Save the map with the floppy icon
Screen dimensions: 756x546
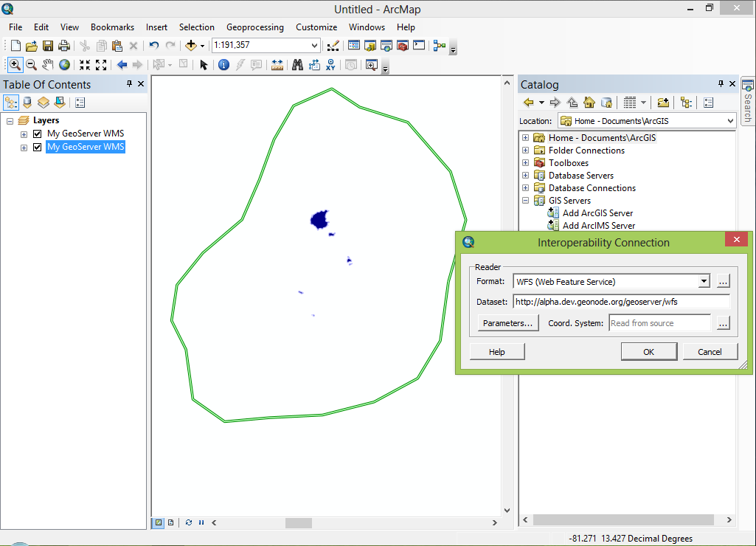tap(48, 46)
